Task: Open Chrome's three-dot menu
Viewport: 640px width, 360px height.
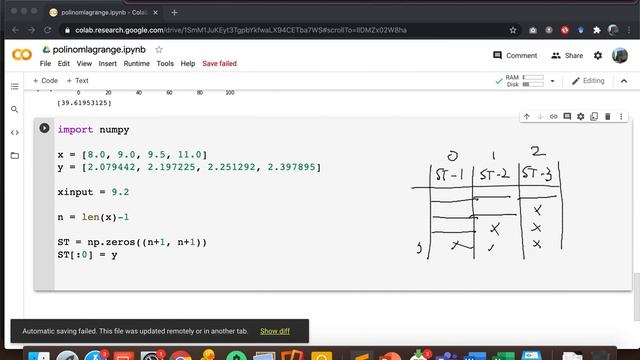Action: 629,30
